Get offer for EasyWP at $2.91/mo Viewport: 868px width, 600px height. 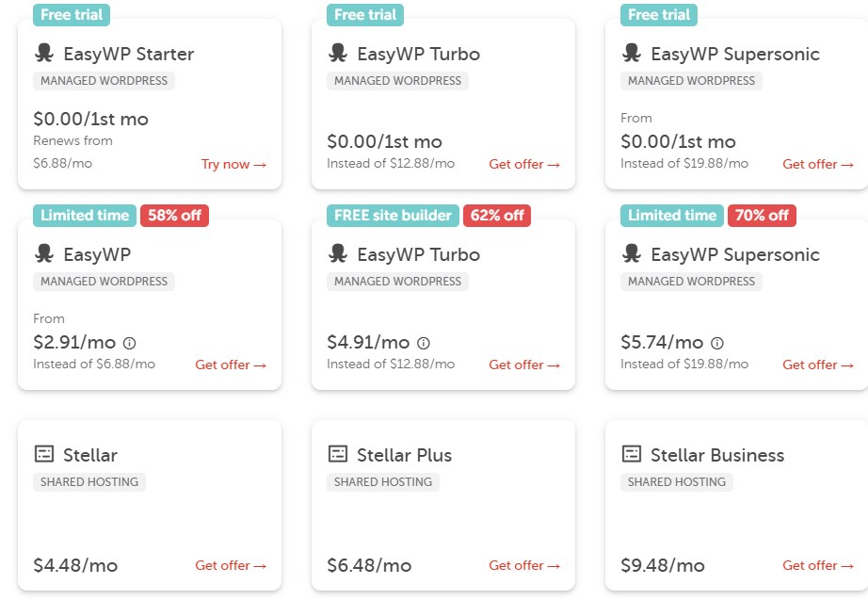pos(231,365)
